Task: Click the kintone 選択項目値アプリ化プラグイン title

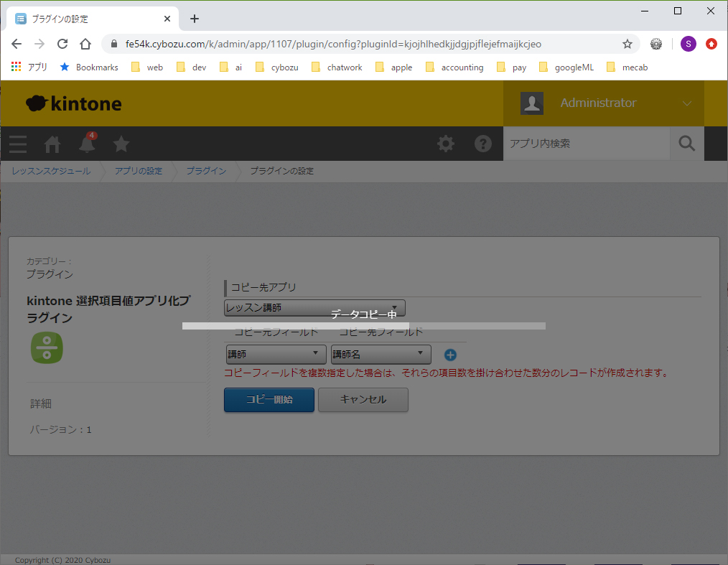Action: coord(108,309)
